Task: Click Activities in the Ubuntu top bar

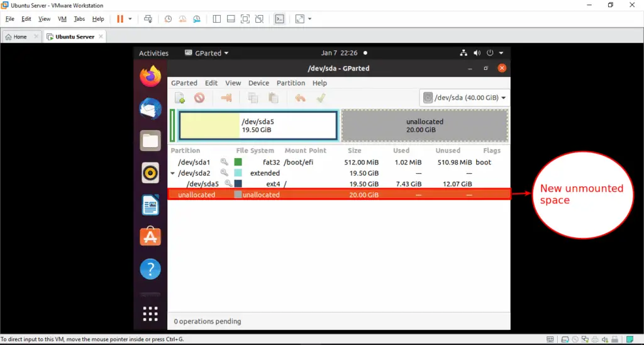Action: click(x=153, y=53)
